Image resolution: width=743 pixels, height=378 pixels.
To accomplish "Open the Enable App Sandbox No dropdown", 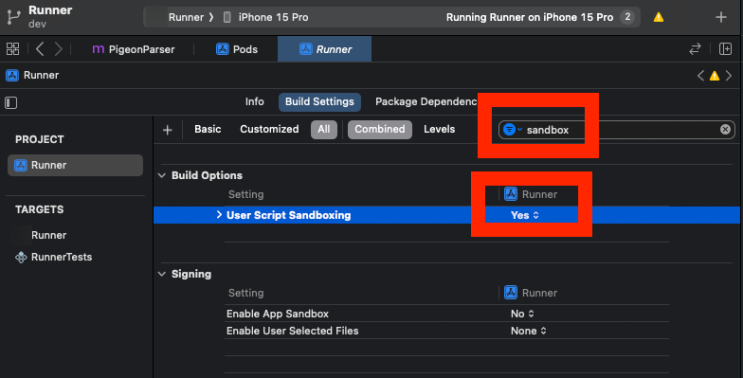I will coord(522,314).
